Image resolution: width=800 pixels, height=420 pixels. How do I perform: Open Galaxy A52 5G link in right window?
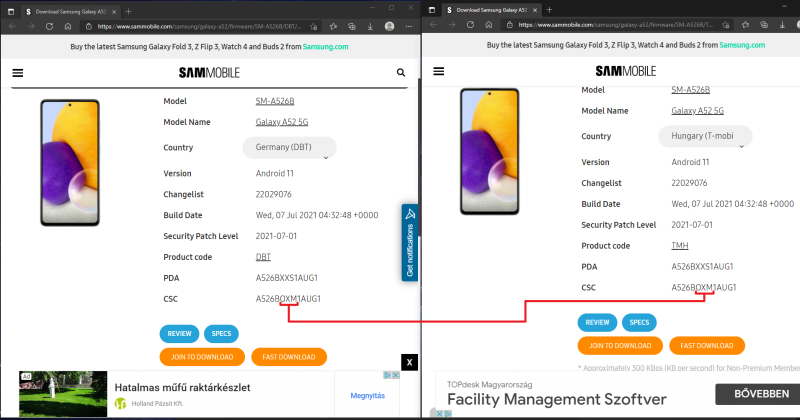point(697,111)
